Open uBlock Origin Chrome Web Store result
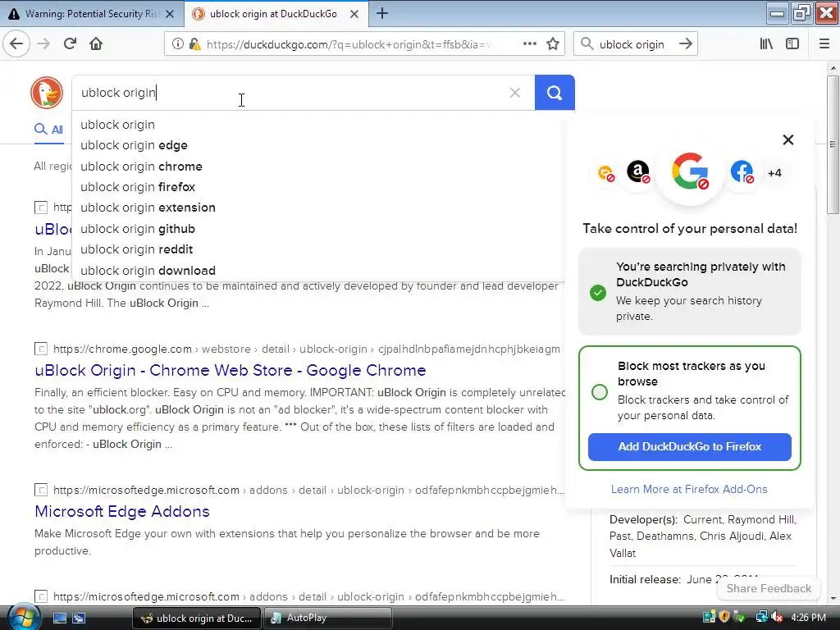 (x=231, y=370)
